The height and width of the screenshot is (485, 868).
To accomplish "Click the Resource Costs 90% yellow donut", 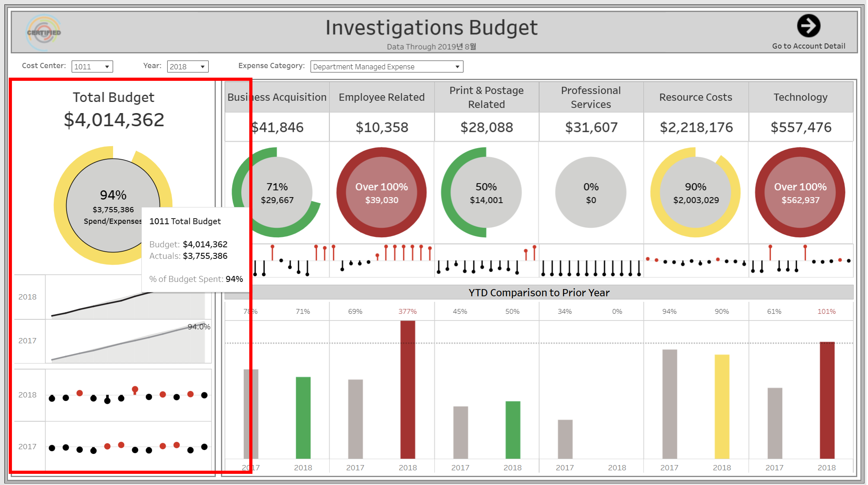I will click(695, 193).
